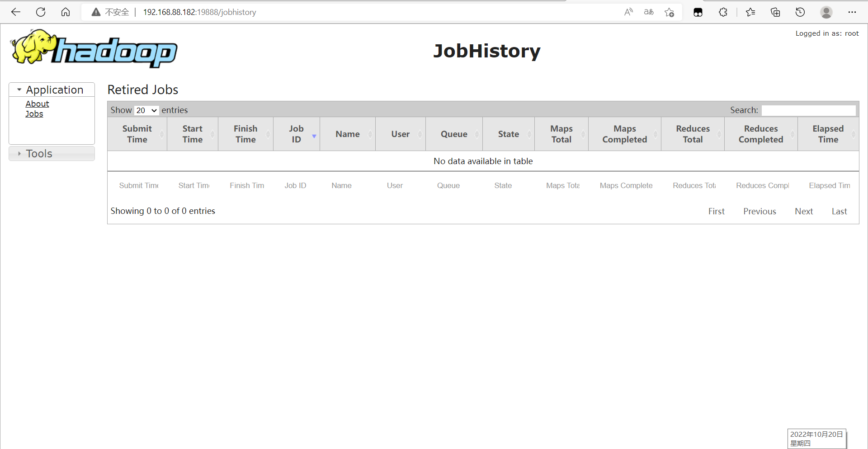Open the About link
This screenshot has height=449, width=868.
[x=37, y=104]
